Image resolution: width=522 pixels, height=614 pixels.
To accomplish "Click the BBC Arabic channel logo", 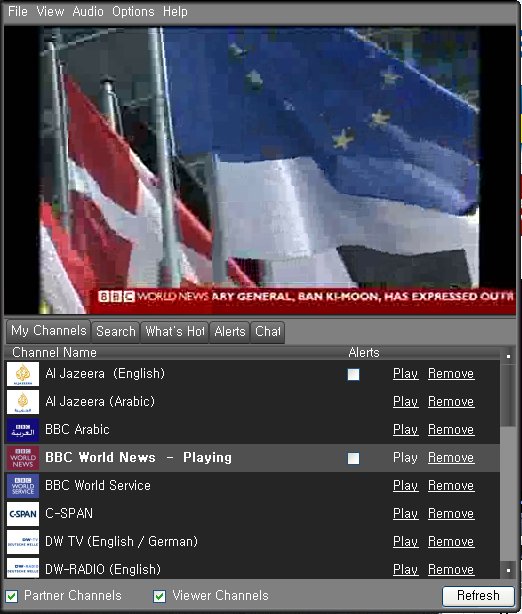I will [23, 430].
